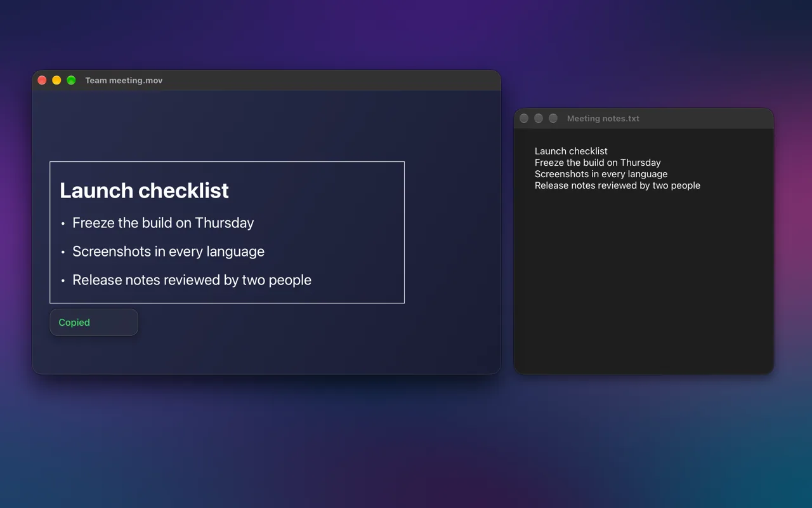Click the rightmost gray button of Meeting notes.txt

pos(553,118)
